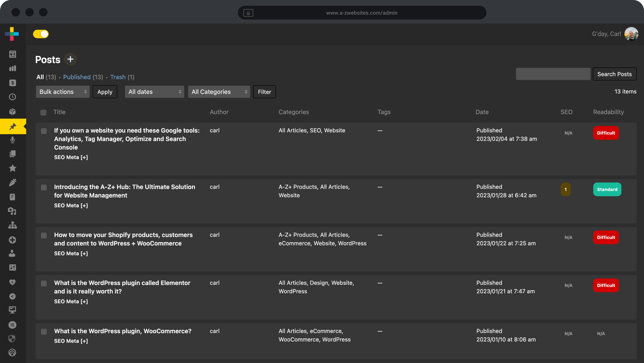Open the All Categories dropdown
The height and width of the screenshot is (363, 644).
pyautogui.click(x=219, y=92)
